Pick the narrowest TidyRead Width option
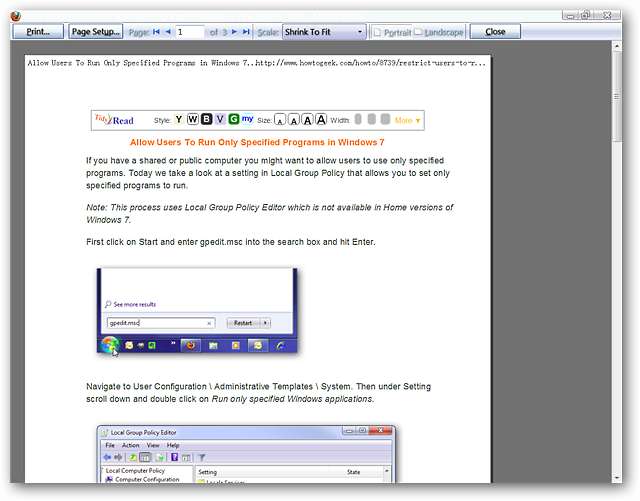 click(358, 119)
